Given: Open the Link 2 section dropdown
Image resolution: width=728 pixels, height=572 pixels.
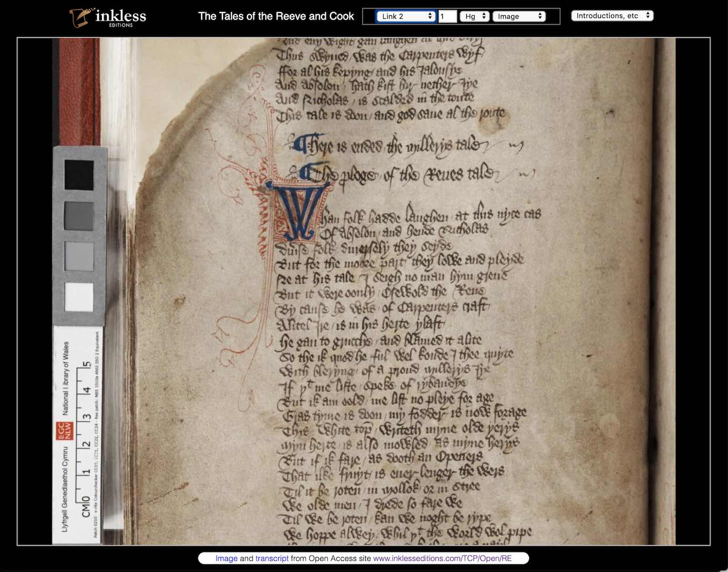Looking at the screenshot, I should [x=406, y=16].
